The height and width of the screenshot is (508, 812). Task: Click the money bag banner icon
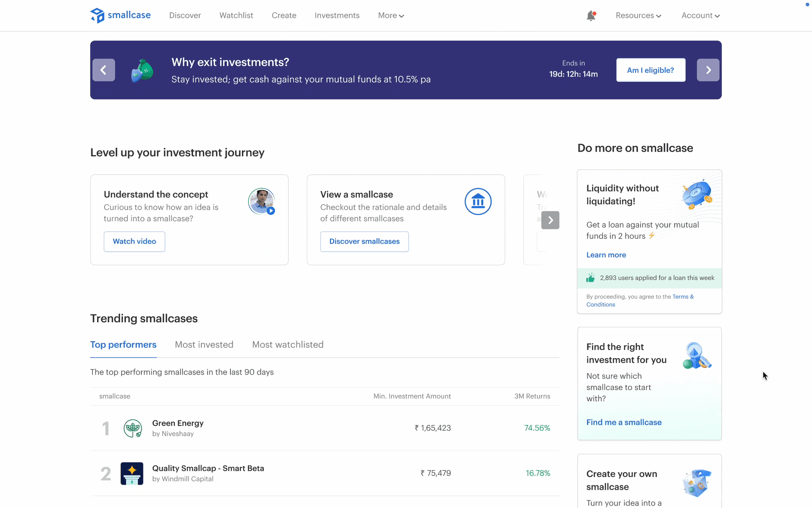click(142, 70)
